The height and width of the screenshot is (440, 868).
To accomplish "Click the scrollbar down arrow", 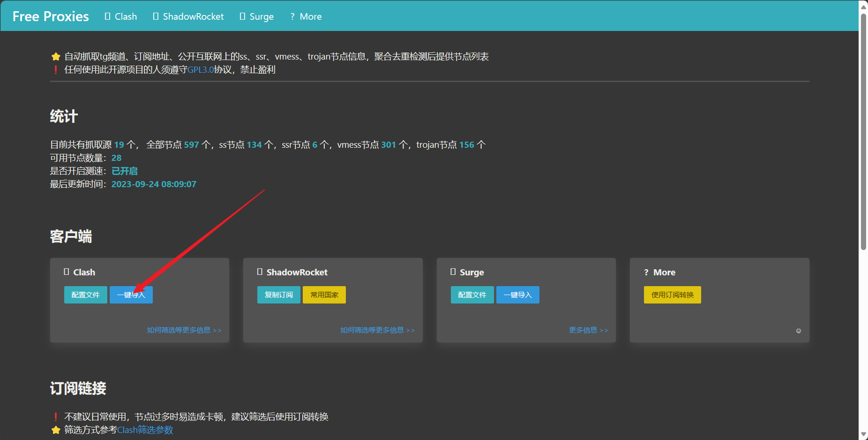I will click(x=863, y=435).
